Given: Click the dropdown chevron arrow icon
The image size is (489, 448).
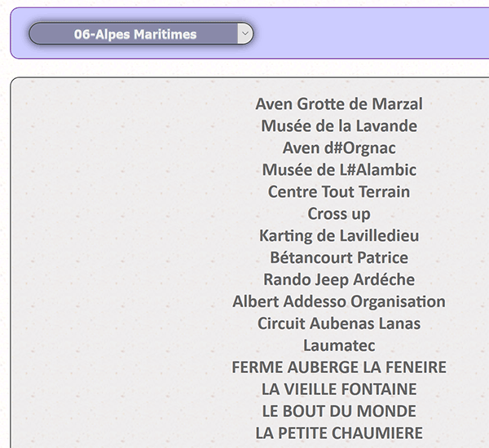Looking at the screenshot, I should point(245,33).
